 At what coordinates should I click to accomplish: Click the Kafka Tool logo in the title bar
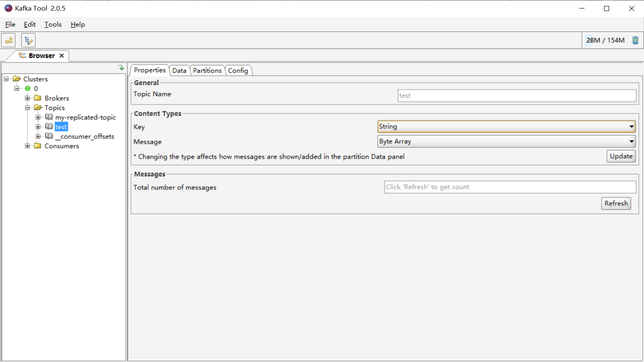tap(8, 8)
